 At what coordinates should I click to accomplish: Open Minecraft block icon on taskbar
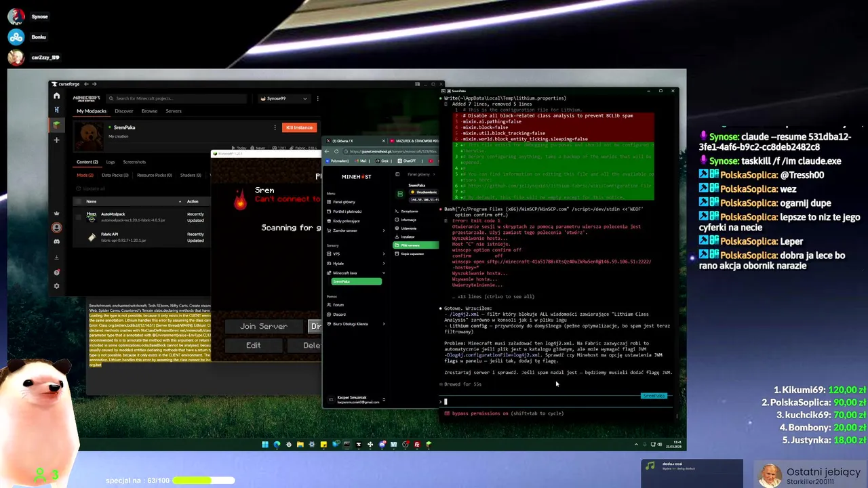429,445
